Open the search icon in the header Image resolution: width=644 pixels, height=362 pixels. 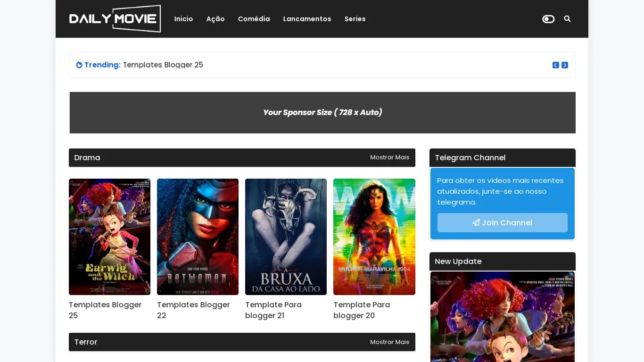[x=567, y=19]
